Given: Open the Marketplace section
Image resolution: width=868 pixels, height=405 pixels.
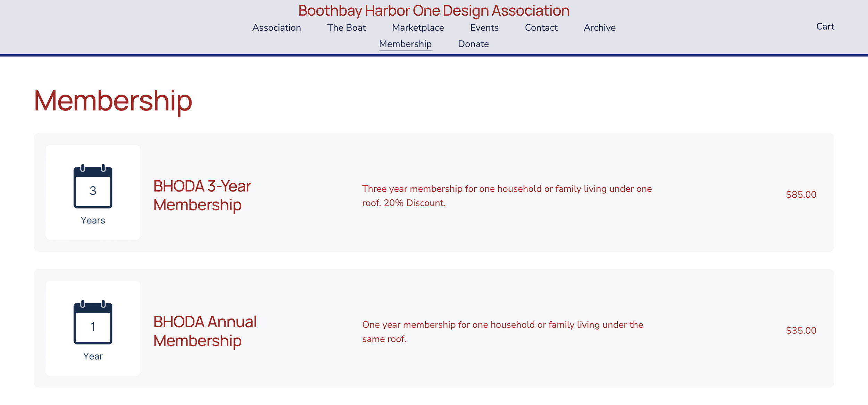Looking at the screenshot, I should click(x=418, y=27).
